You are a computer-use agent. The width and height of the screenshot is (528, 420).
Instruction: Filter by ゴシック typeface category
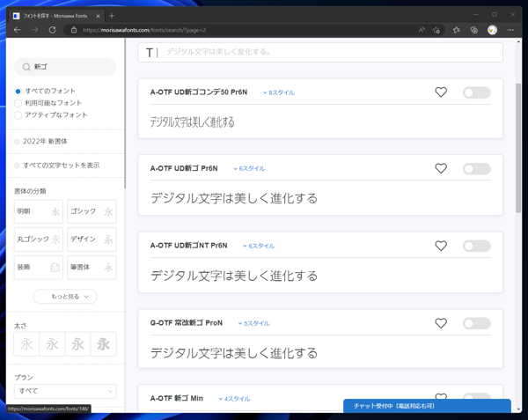click(92, 211)
